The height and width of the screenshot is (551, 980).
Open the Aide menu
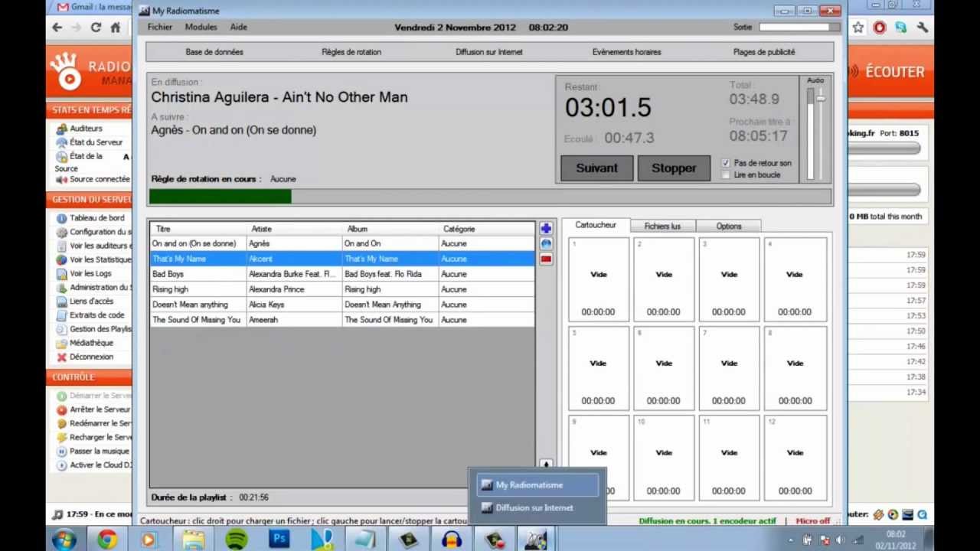[x=239, y=27]
